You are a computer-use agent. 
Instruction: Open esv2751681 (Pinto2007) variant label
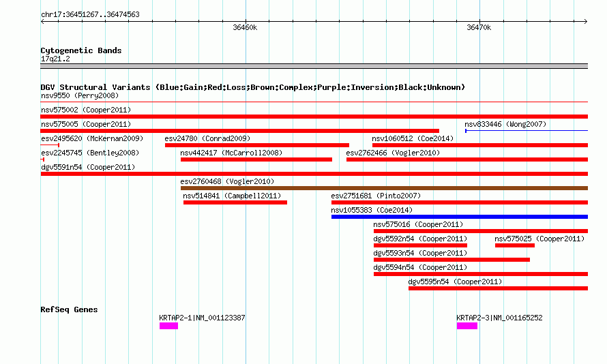[x=376, y=196]
